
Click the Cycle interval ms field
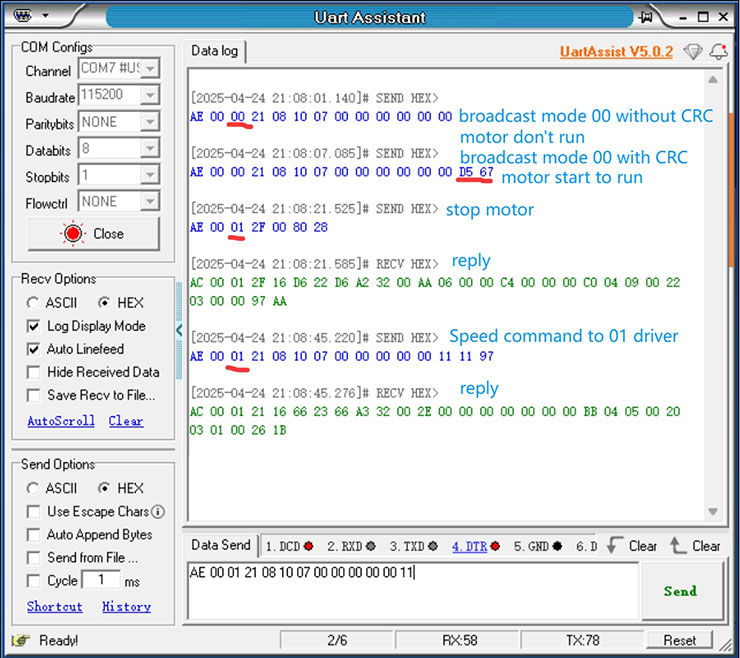101,580
